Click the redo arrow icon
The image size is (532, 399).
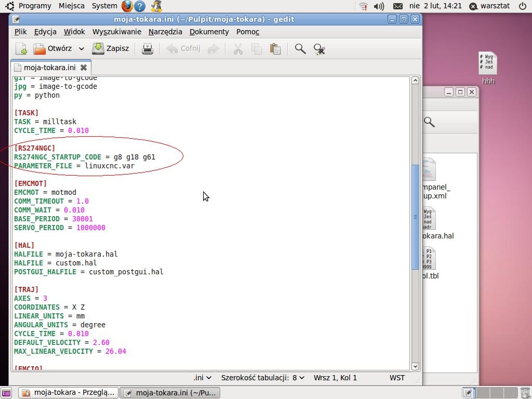213,49
